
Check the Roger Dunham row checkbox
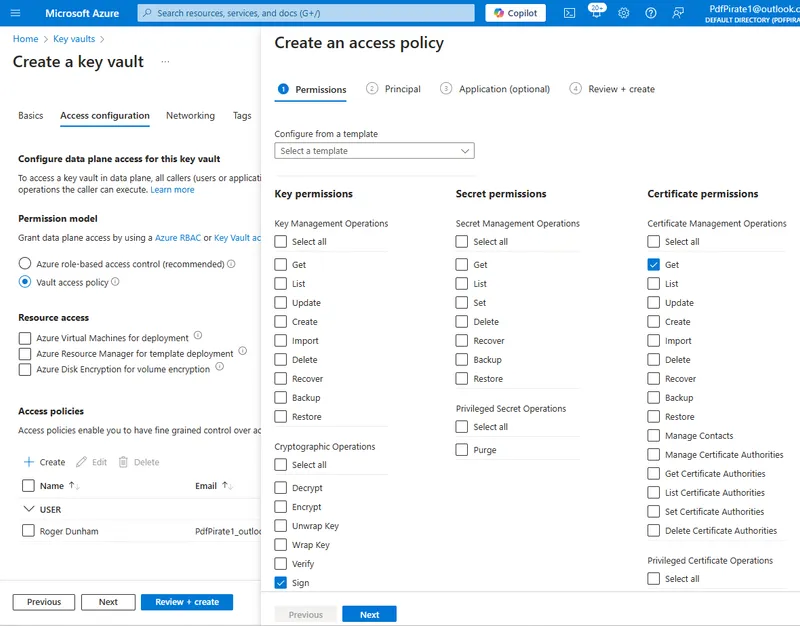pos(28,531)
